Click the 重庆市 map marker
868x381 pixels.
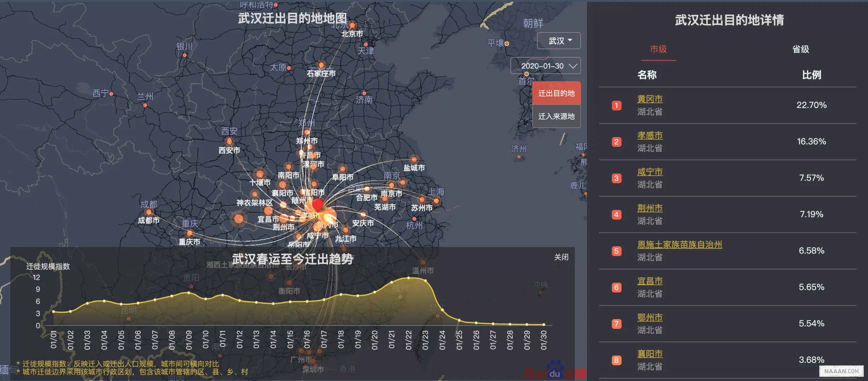tap(190, 233)
